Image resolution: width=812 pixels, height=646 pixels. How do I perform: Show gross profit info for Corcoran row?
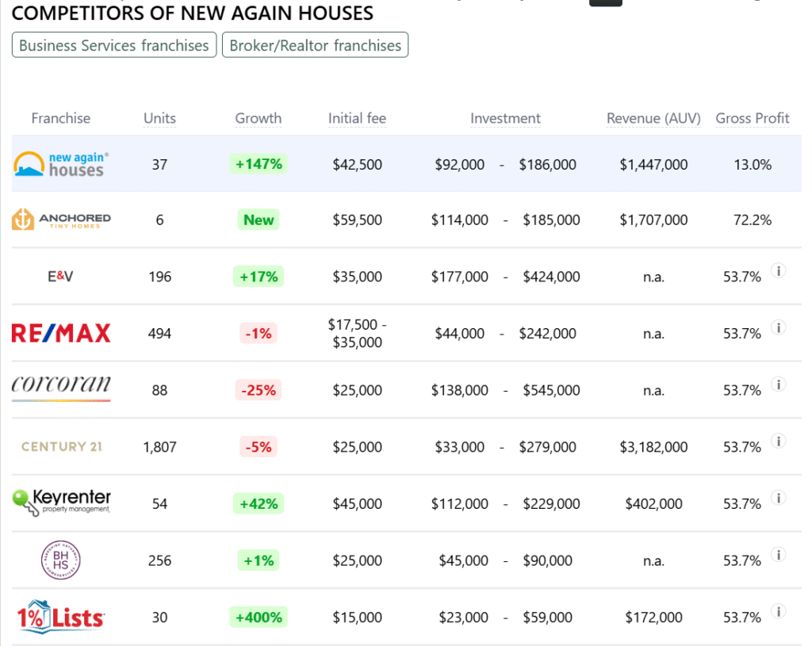pos(779,384)
